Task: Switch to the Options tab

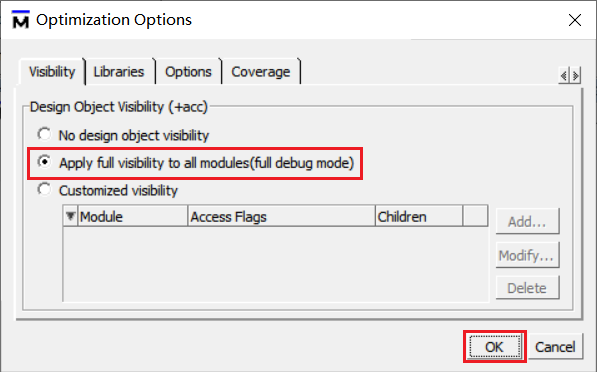Action: pos(188,72)
